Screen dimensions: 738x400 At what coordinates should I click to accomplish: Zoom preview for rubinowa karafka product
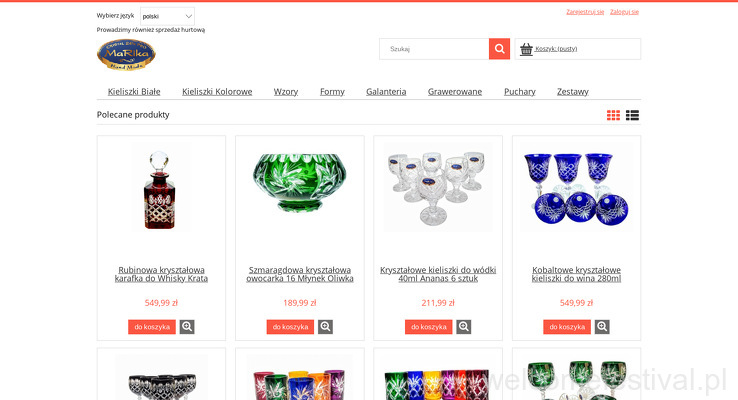(x=187, y=327)
